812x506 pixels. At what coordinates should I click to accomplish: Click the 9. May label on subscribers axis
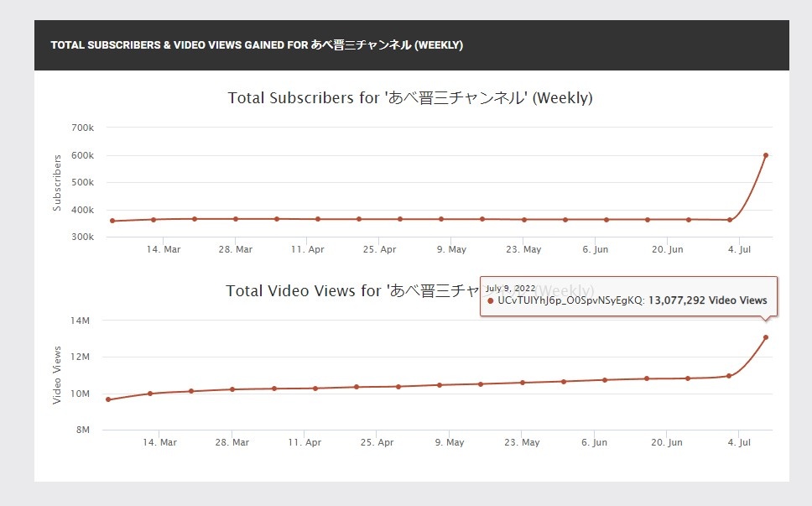(451, 250)
